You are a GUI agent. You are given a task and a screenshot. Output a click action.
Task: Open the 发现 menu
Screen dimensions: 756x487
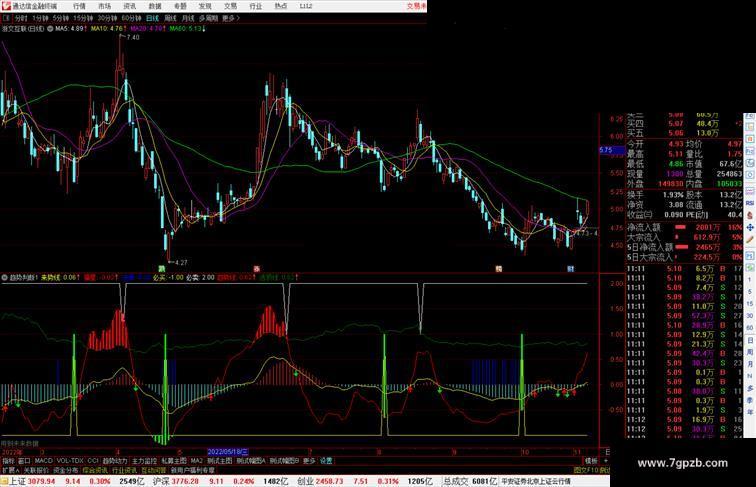(x=205, y=6)
